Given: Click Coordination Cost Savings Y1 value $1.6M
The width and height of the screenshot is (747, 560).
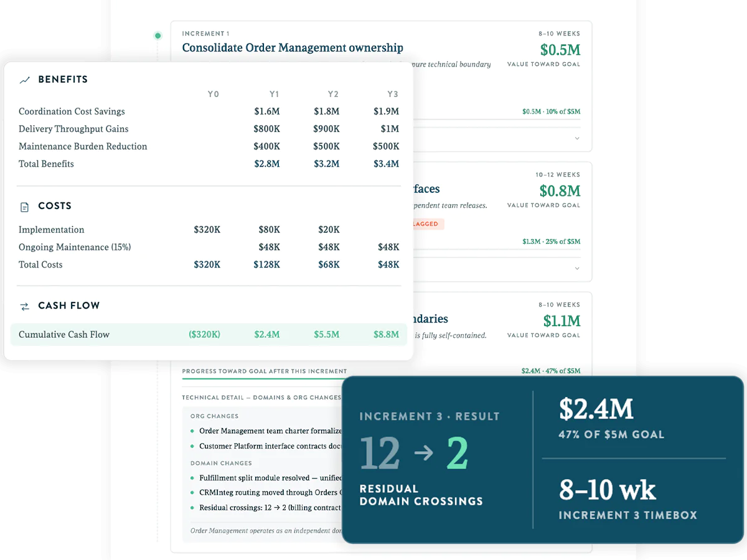Looking at the screenshot, I should click(267, 111).
